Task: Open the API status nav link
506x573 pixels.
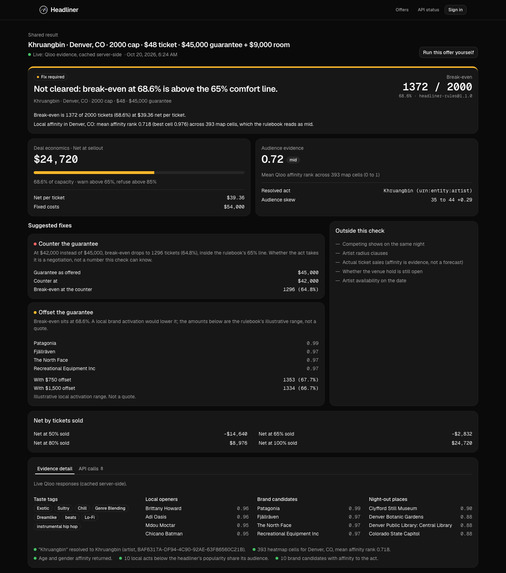Action: [x=428, y=10]
